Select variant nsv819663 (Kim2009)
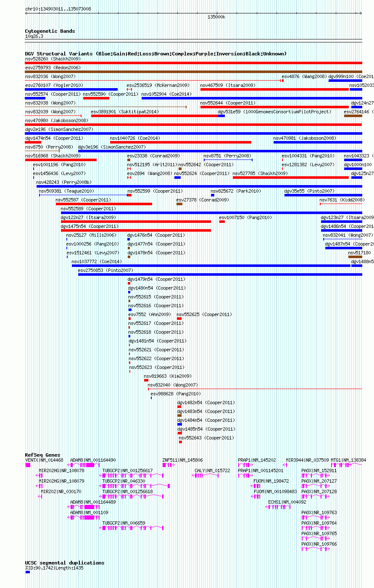Screen dimensions: 374x588 pos(146,380)
